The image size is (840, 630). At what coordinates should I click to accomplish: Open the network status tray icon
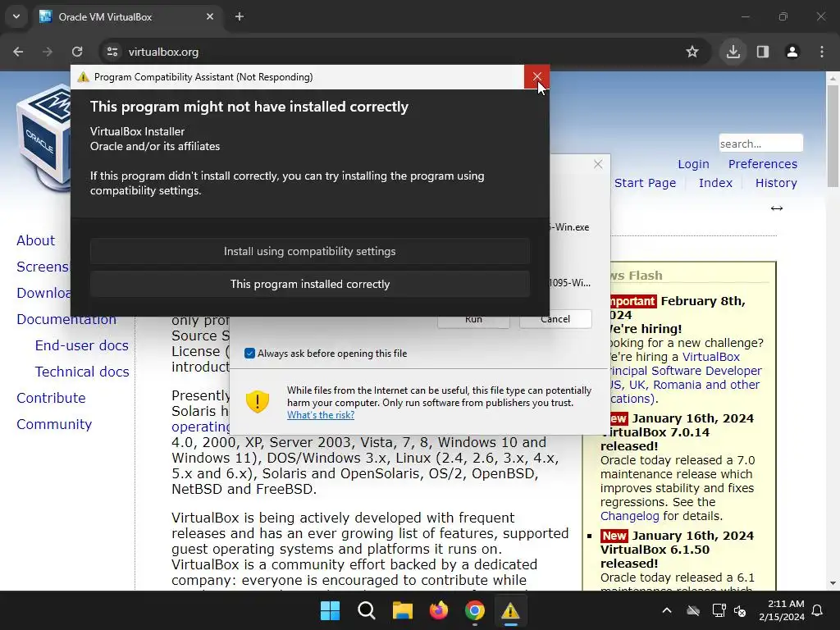[719, 610]
